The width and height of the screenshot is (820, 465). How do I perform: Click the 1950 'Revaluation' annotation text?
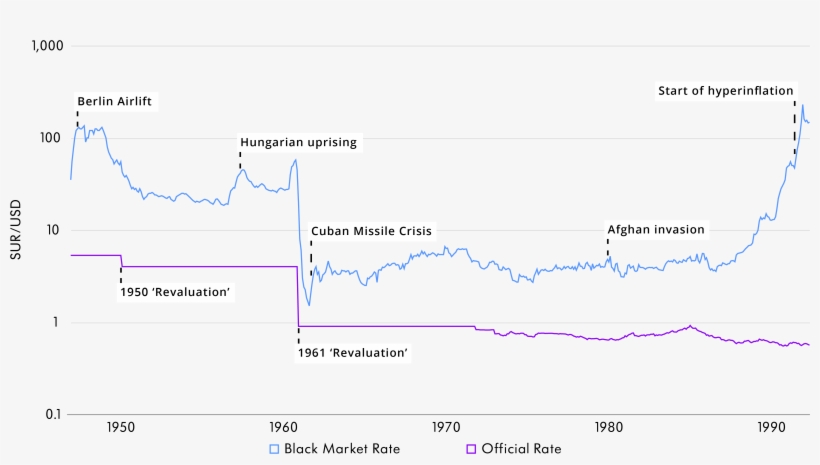[176, 292]
